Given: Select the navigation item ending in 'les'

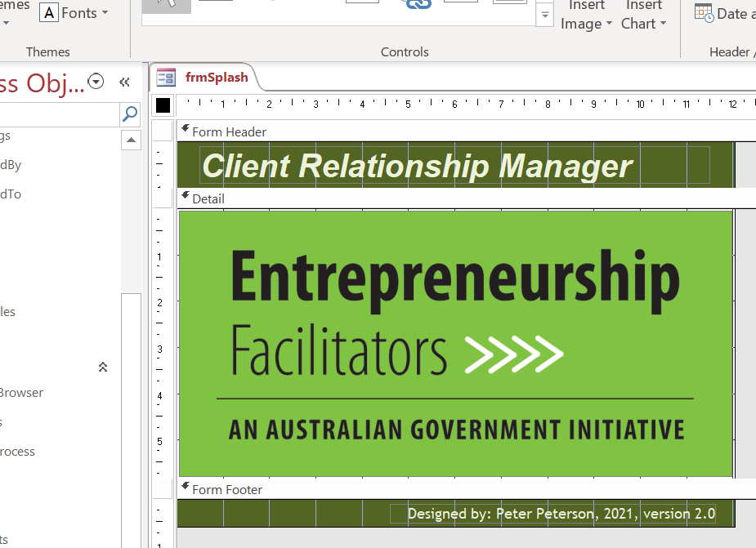Looking at the screenshot, I should pos(7,312).
